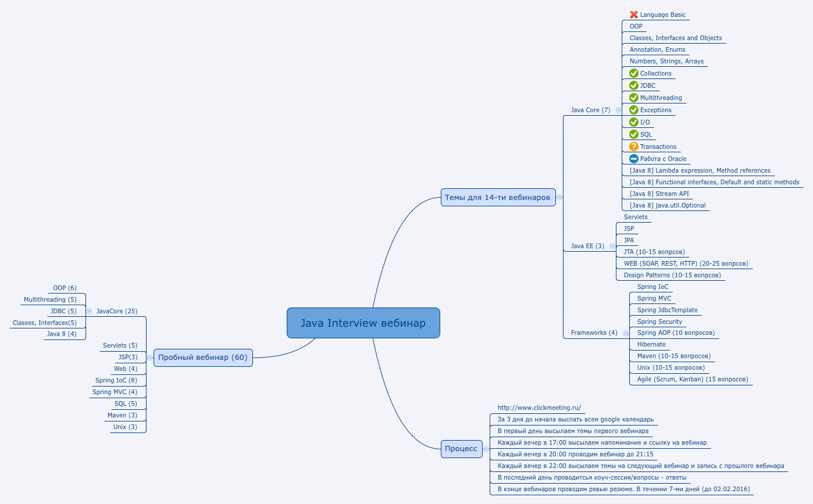This screenshot has width=813, height=504.
Task: Select the Пробный вебинар (60) node
Action: 202,358
